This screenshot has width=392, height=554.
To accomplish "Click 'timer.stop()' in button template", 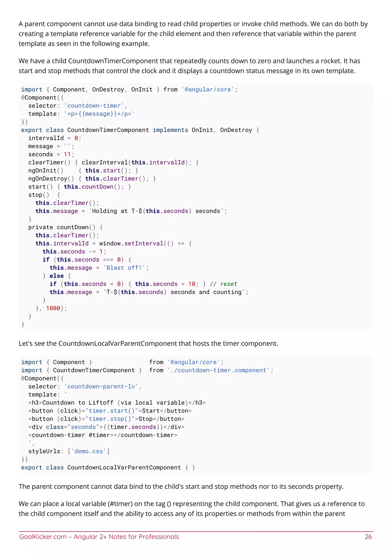I will [110, 419].
